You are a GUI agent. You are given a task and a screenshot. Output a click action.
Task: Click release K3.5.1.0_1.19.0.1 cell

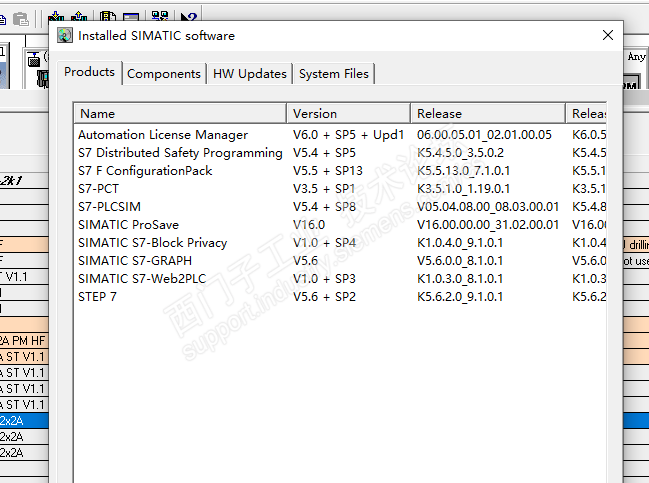point(463,189)
